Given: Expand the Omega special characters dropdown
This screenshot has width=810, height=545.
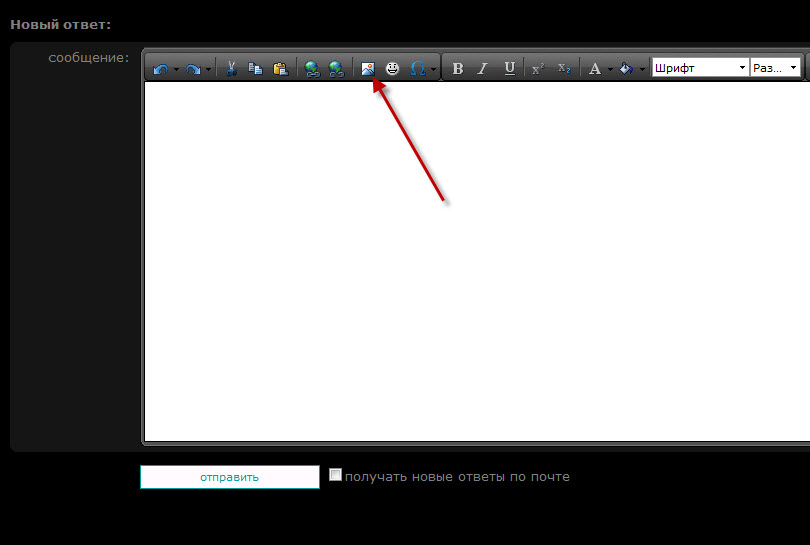Looking at the screenshot, I should pyautogui.click(x=432, y=70).
